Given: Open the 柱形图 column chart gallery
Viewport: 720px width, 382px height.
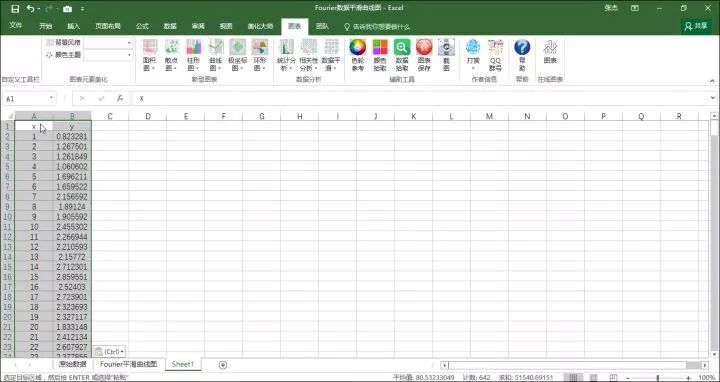Looking at the screenshot, I should [x=193, y=55].
